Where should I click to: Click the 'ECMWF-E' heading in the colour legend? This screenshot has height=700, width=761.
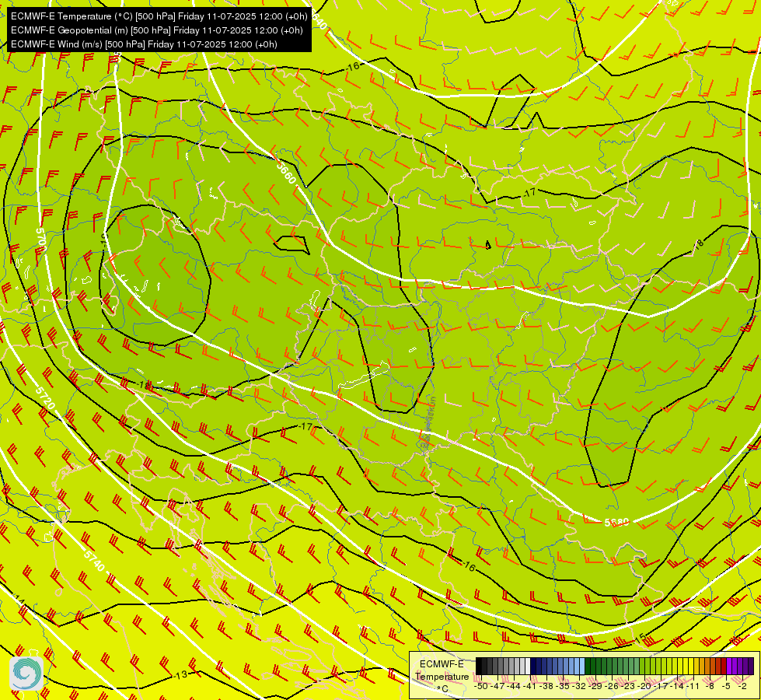point(442,664)
